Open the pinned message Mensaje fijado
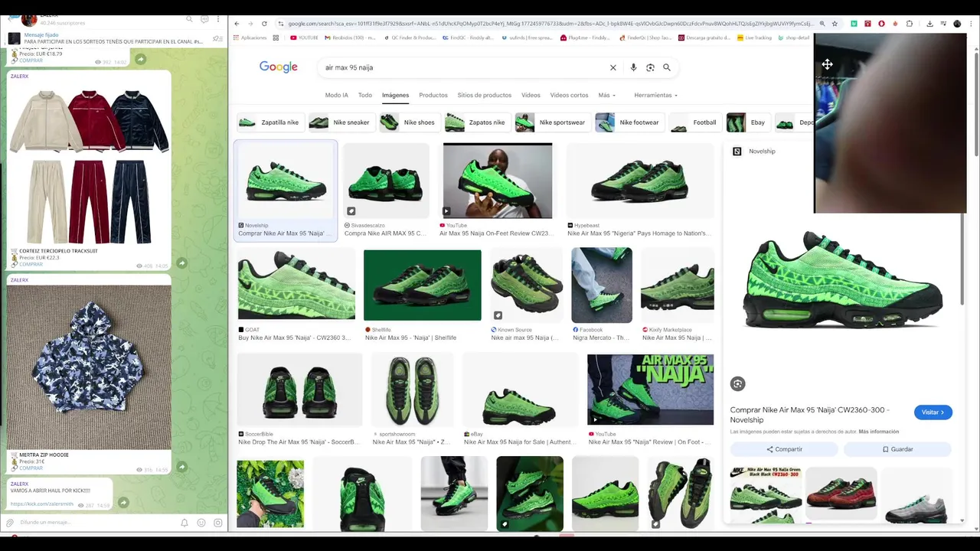Viewport: 980px width, 551px height. point(113,38)
